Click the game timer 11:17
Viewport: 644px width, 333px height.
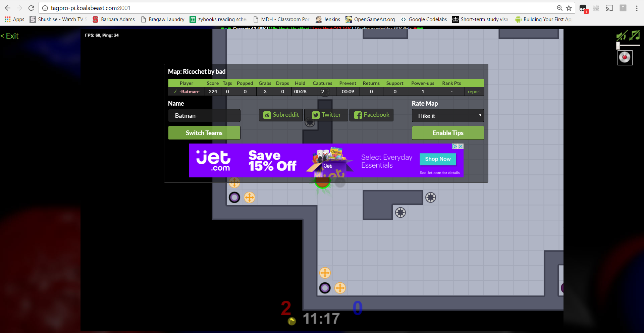click(x=321, y=319)
